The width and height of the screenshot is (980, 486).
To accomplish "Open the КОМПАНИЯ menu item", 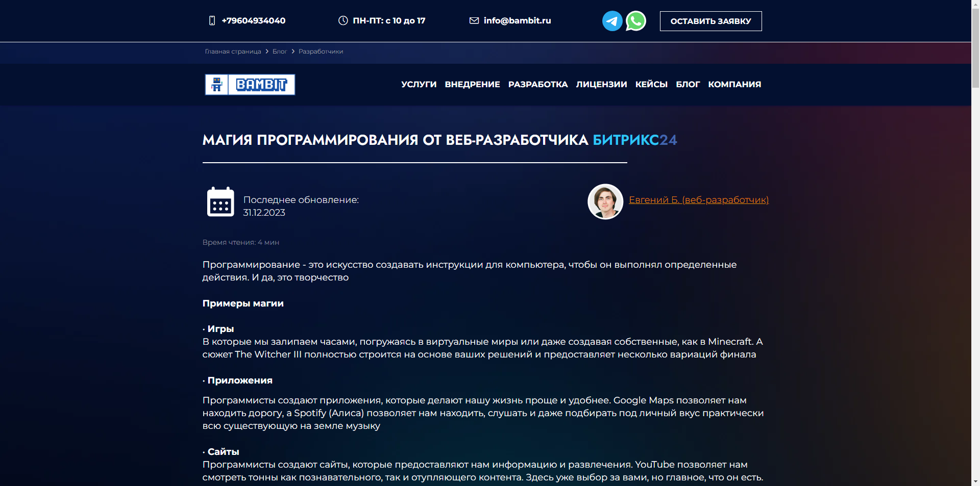I will click(734, 84).
